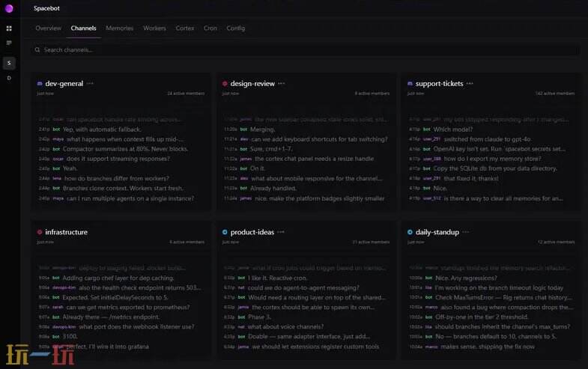Open the product-ideas channel title
Screen dimensions: 588x369
tap(252, 232)
